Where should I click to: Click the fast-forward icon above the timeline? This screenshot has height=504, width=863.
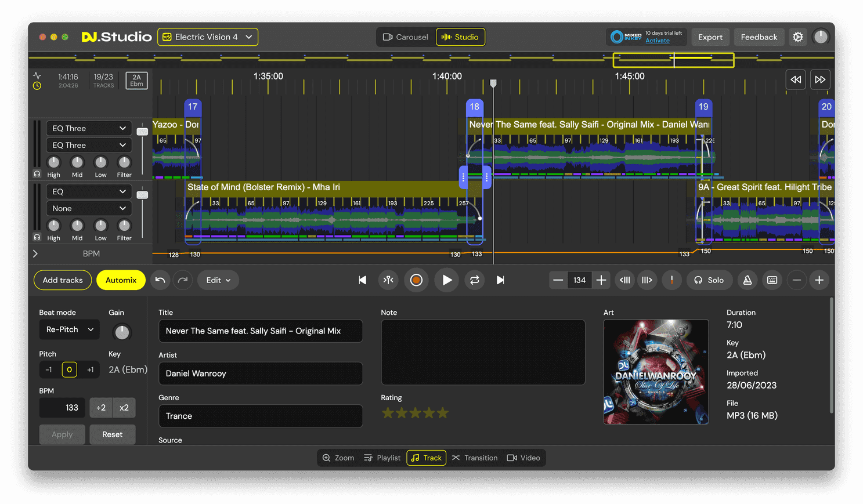(820, 79)
